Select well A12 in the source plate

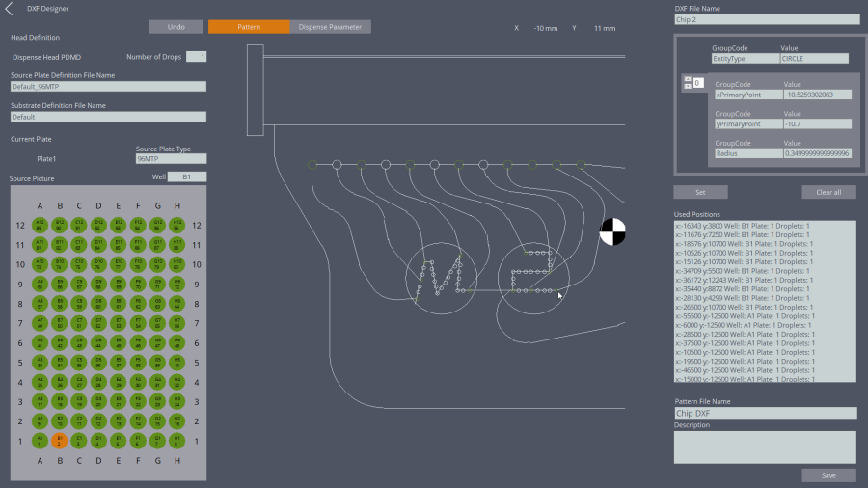[x=40, y=225]
